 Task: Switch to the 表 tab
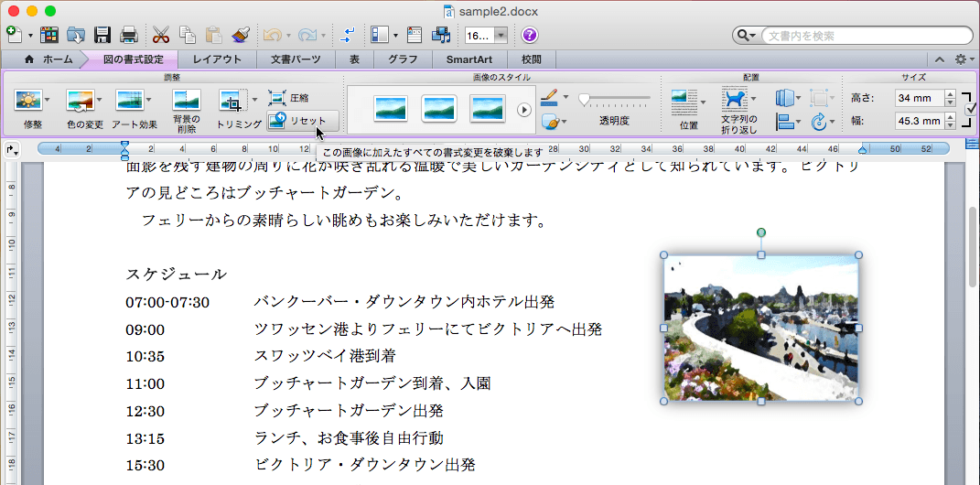354,59
